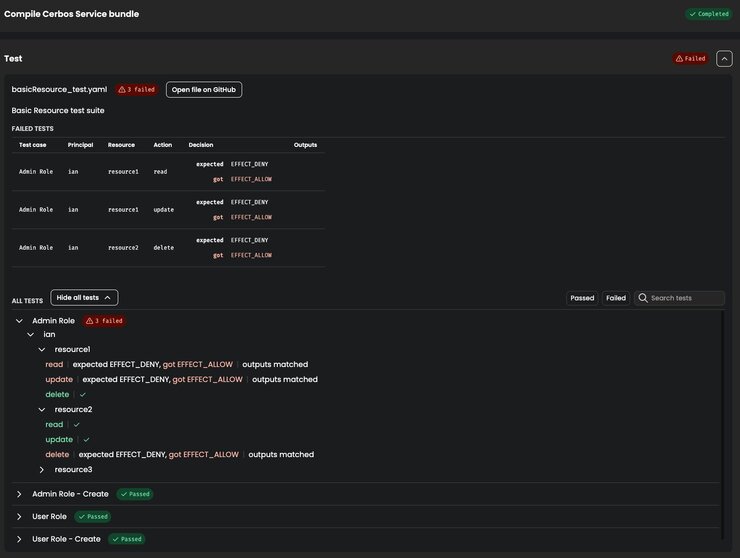Viewport: 740px width, 558px height.
Task: Click the Completed status badge
Action: point(708,14)
